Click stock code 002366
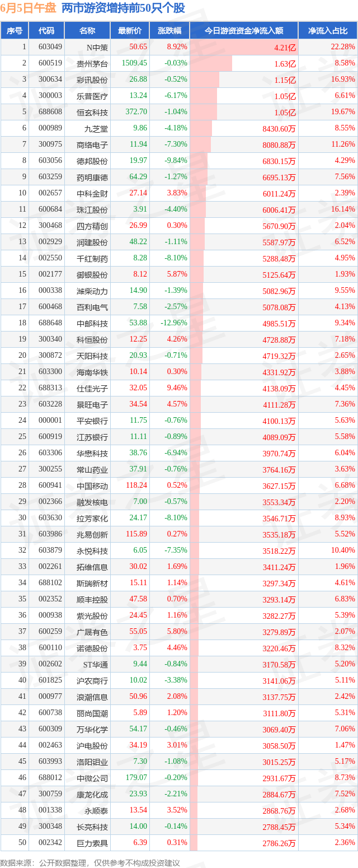Screen dimensions: 358x868 pyautogui.click(x=50, y=502)
